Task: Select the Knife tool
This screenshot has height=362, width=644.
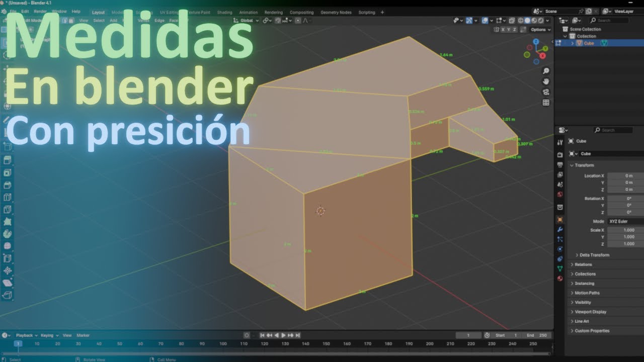Action: (8, 209)
